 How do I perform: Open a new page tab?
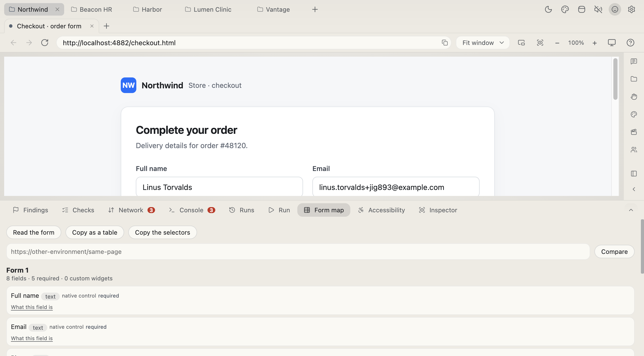106,26
